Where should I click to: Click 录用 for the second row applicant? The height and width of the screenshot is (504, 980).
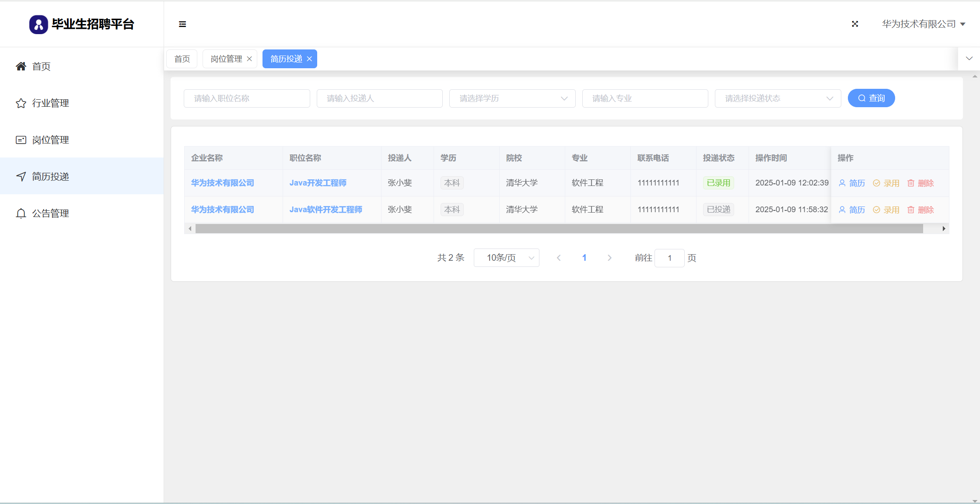(x=886, y=210)
